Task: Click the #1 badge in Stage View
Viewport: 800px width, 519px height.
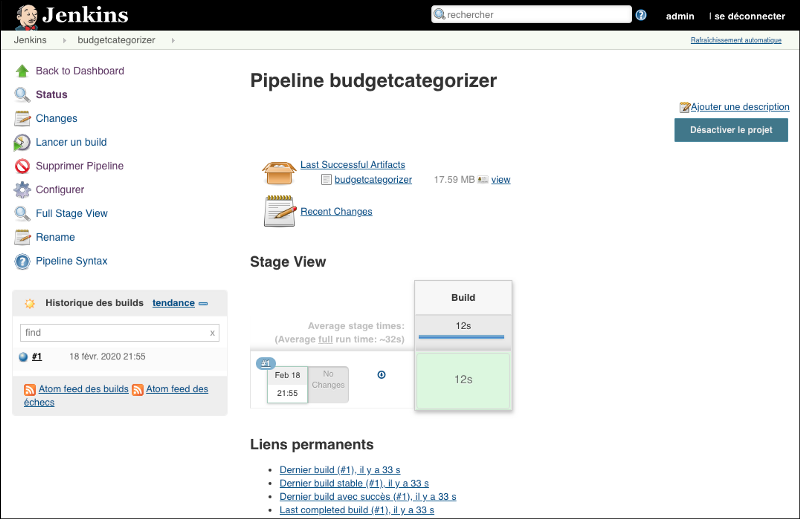Action: point(266,363)
